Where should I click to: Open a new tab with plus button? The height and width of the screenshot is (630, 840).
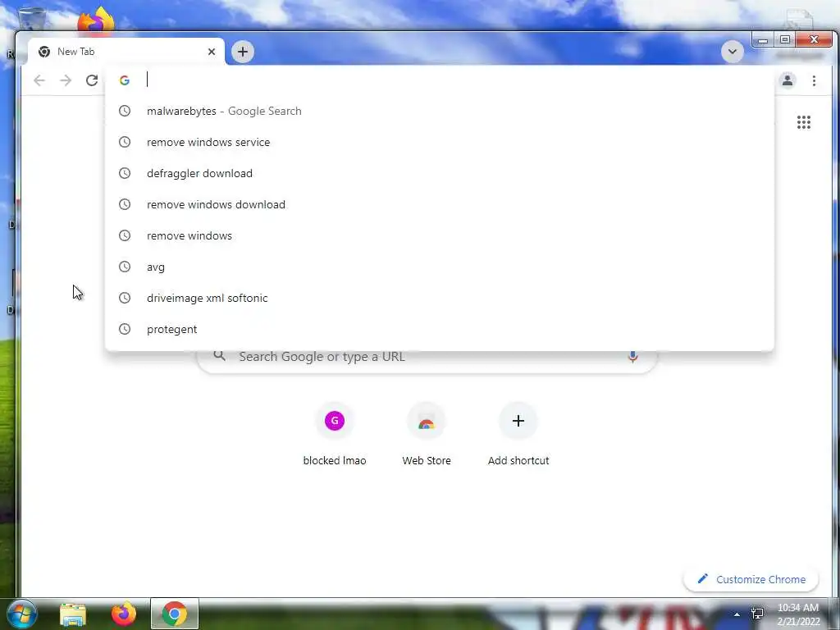(x=243, y=52)
